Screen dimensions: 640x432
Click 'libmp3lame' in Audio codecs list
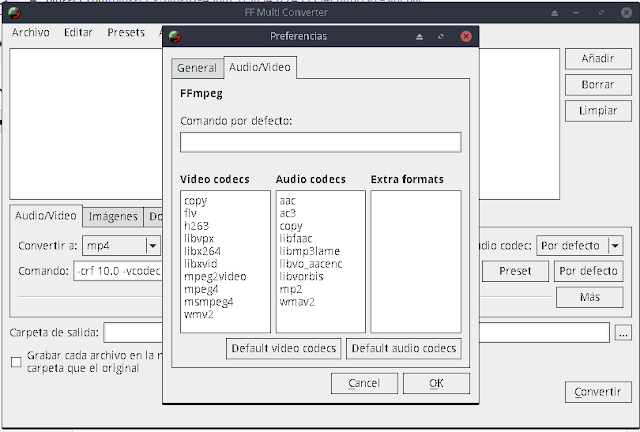(309, 251)
